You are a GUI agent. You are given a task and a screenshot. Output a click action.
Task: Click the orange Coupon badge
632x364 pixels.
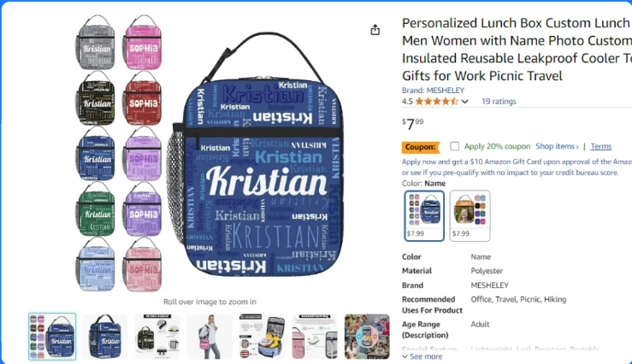(420, 147)
